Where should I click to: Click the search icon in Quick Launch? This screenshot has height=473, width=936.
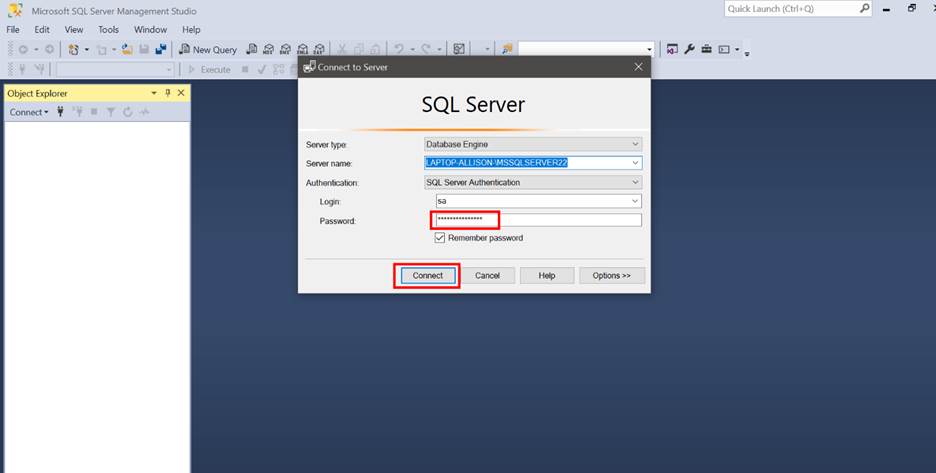[864, 8]
